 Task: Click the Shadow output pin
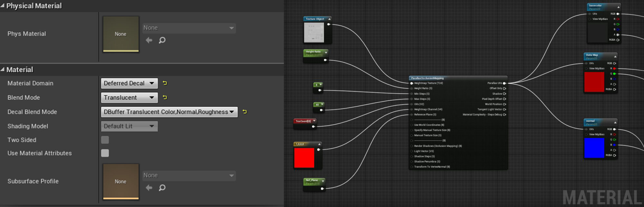point(504,94)
